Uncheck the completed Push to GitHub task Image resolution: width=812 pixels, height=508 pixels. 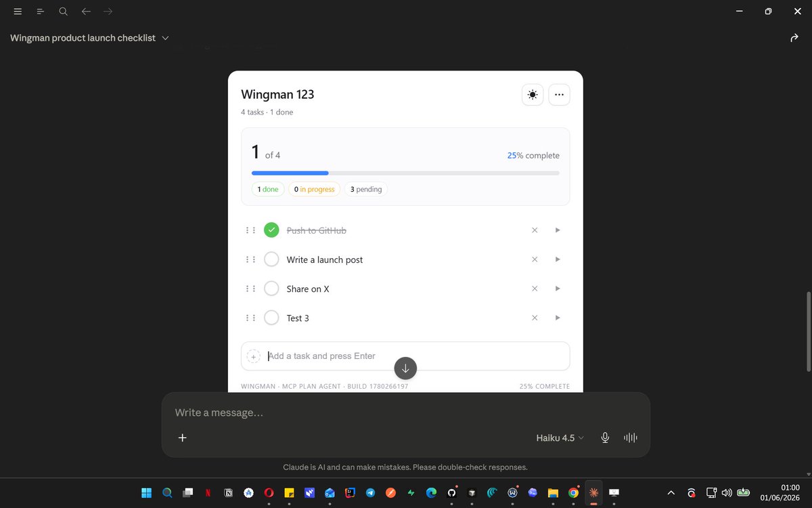pyautogui.click(x=271, y=230)
